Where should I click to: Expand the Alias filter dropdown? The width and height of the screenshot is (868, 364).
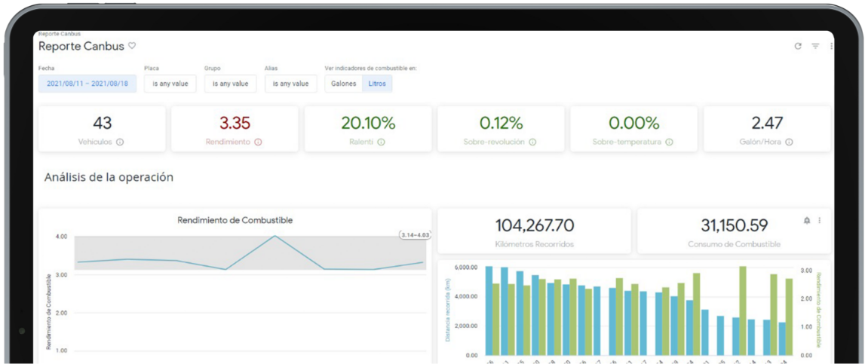point(290,84)
